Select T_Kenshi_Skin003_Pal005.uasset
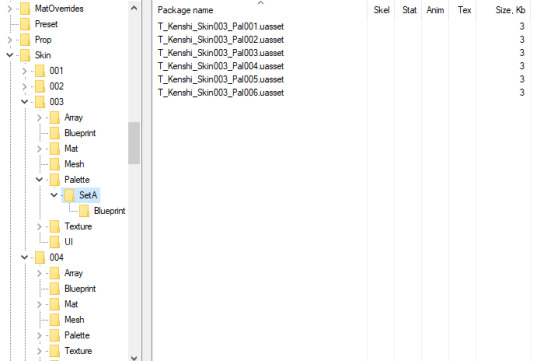The width and height of the screenshot is (540, 361). pos(221,80)
